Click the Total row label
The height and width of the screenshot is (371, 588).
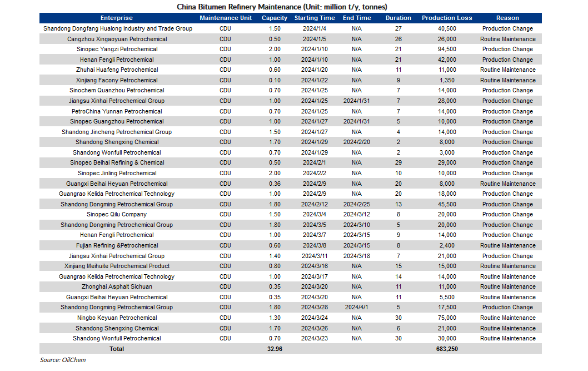pos(117,349)
